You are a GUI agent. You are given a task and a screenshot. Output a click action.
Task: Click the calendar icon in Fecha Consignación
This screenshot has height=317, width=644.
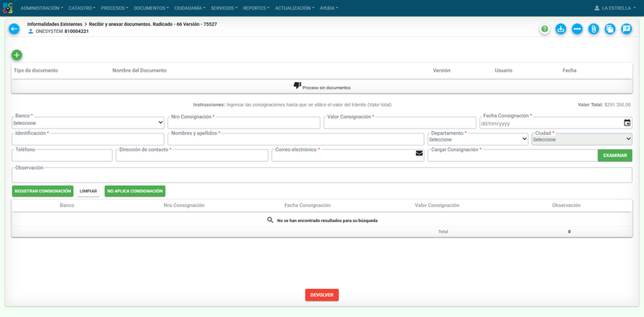click(627, 123)
